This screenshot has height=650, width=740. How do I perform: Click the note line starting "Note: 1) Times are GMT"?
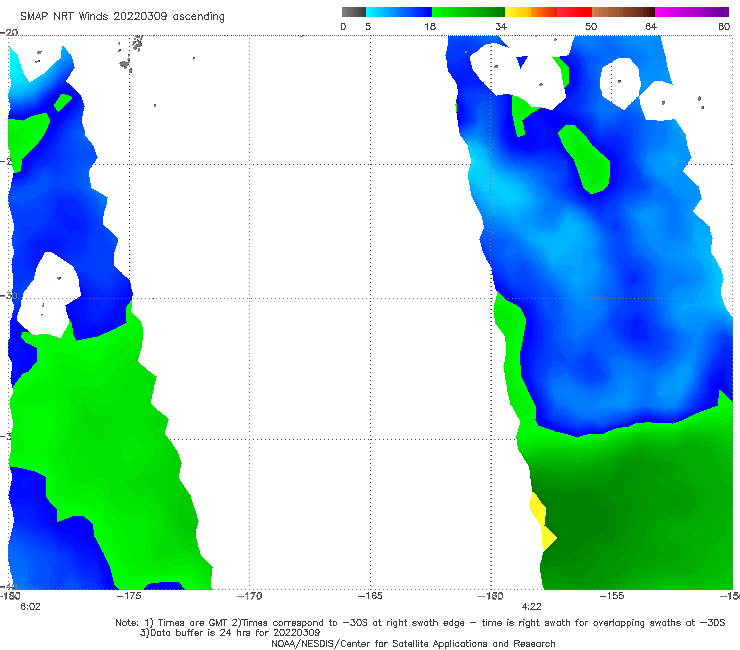pos(420,623)
